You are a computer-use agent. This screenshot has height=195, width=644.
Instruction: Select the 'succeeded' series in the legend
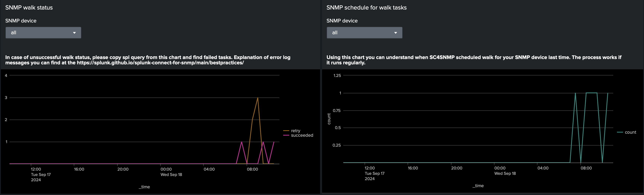pos(302,135)
